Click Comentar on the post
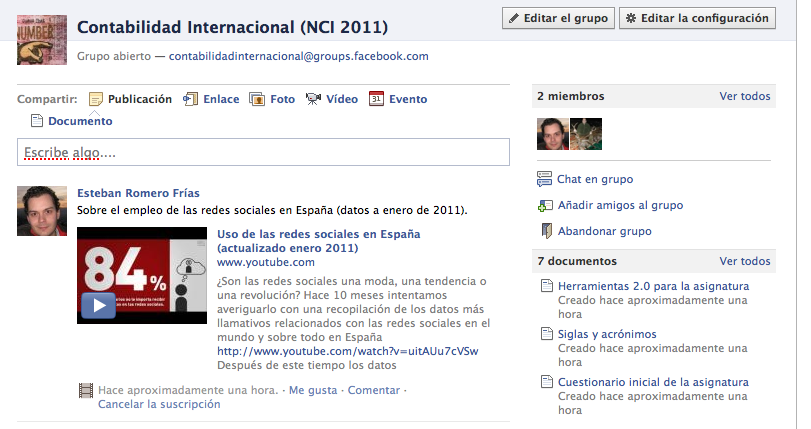Image resolution: width=811 pixels, height=429 pixels. (x=374, y=390)
